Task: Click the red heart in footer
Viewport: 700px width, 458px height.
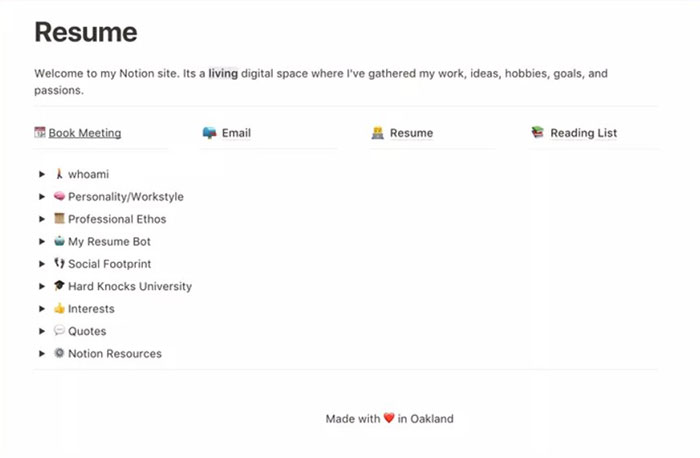Action: coord(389,419)
